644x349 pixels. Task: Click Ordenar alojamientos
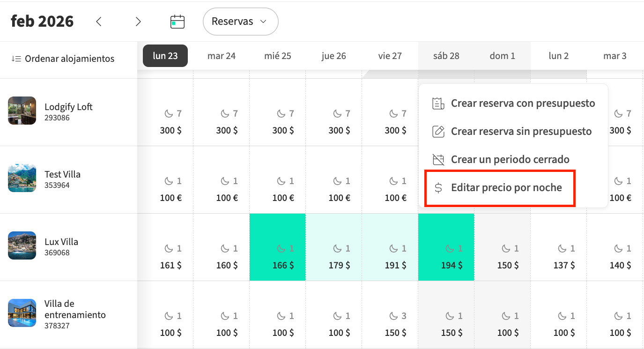click(69, 59)
